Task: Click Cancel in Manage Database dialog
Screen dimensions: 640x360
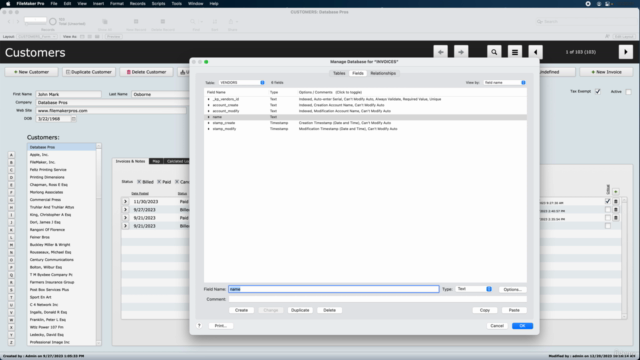Action: pyautogui.click(x=497, y=326)
